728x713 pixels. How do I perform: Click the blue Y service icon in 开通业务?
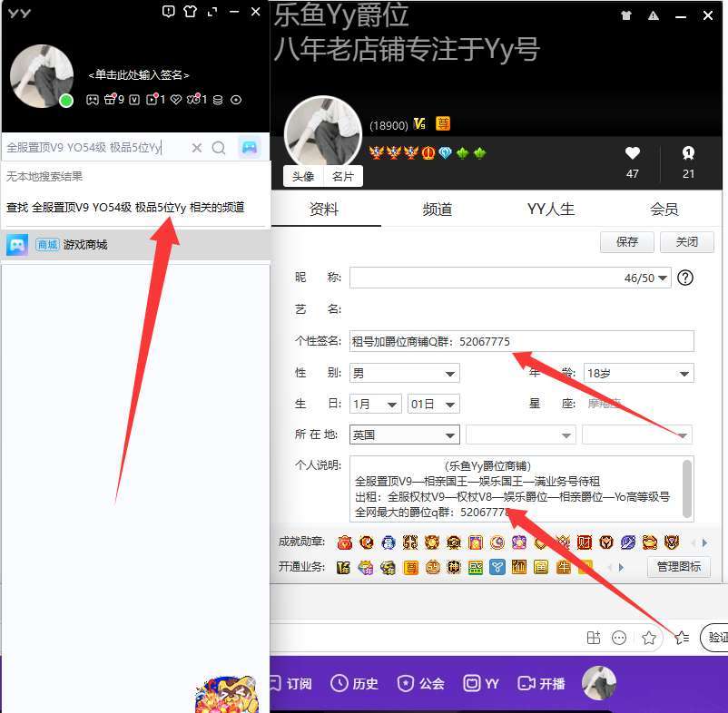pos(497,567)
